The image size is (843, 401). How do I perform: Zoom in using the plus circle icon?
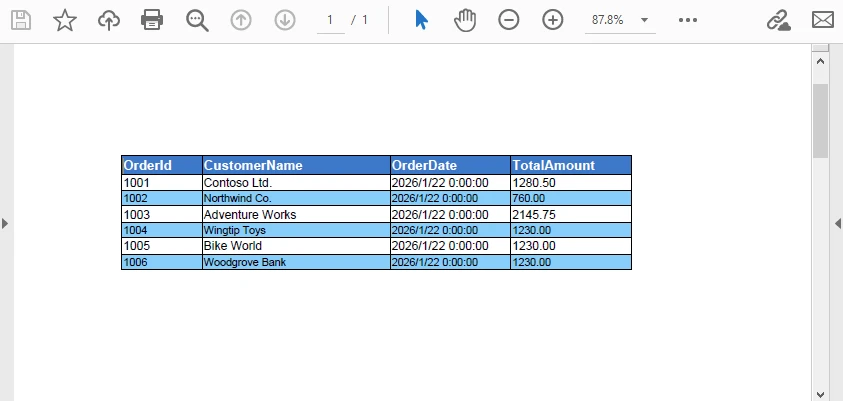pyautogui.click(x=553, y=20)
